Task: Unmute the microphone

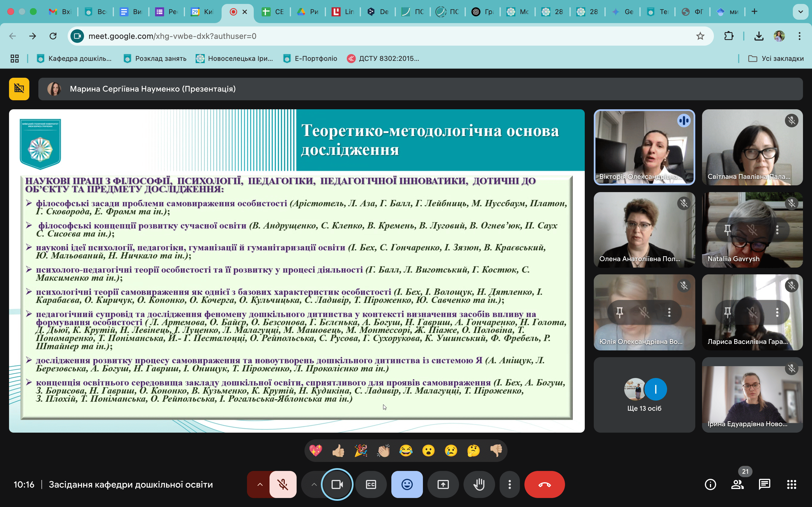Action: [x=283, y=484]
